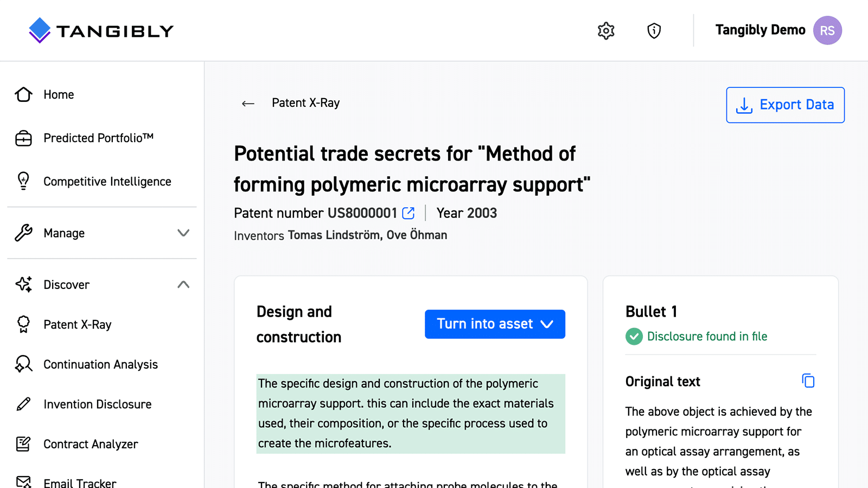Expand the Manage section chevron
868x488 pixels.
pyautogui.click(x=183, y=233)
